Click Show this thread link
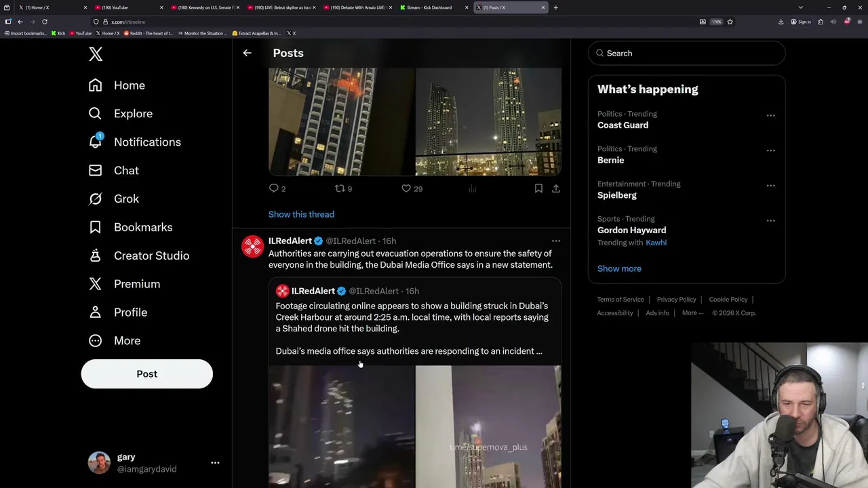Image resolution: width=868 pixels, height=488 pixels. [x=301, y=214]
